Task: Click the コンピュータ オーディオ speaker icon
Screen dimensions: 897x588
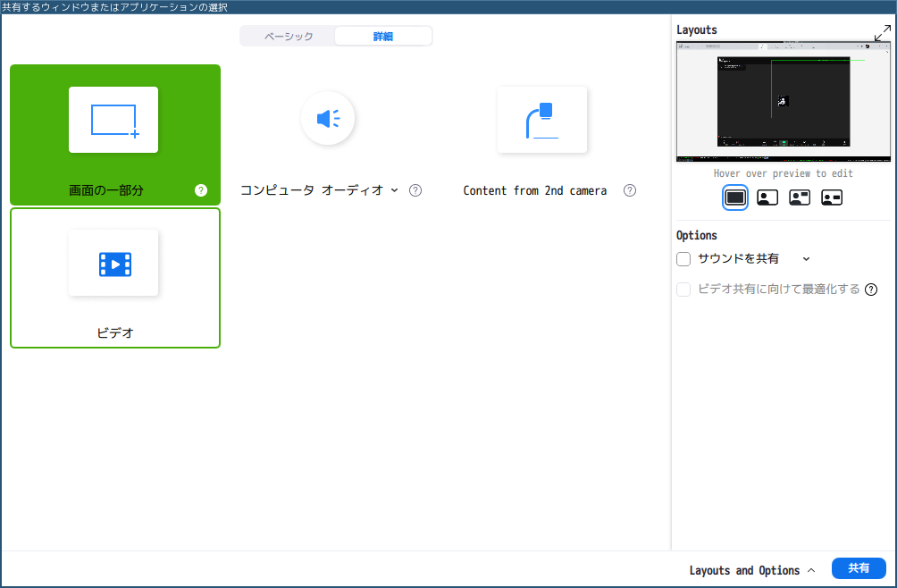Action: pos(328,118)
